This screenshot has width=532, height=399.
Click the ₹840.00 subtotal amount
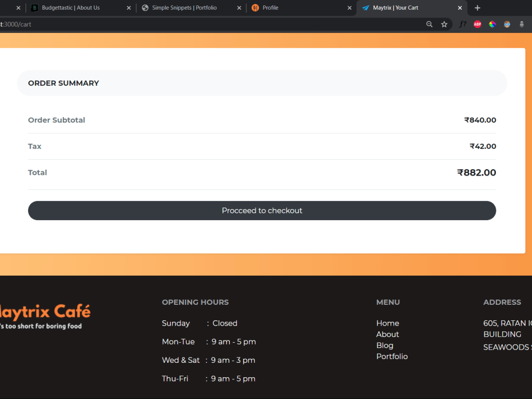point(480,120)
